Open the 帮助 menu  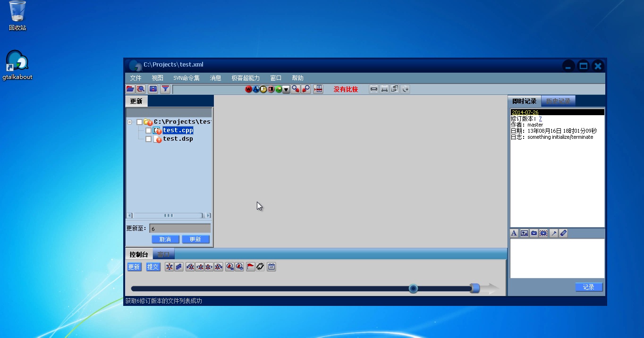tap(297, 78)
